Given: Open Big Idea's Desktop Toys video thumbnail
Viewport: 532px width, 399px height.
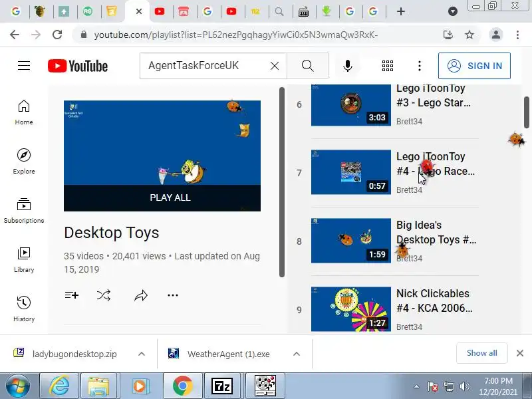Looking at the screenshot, I should (x=351, y=241).
